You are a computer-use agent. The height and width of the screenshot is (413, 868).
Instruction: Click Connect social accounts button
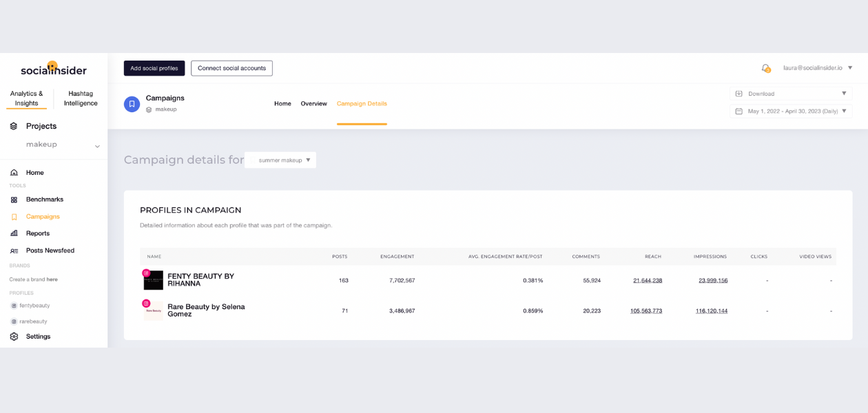231,68
